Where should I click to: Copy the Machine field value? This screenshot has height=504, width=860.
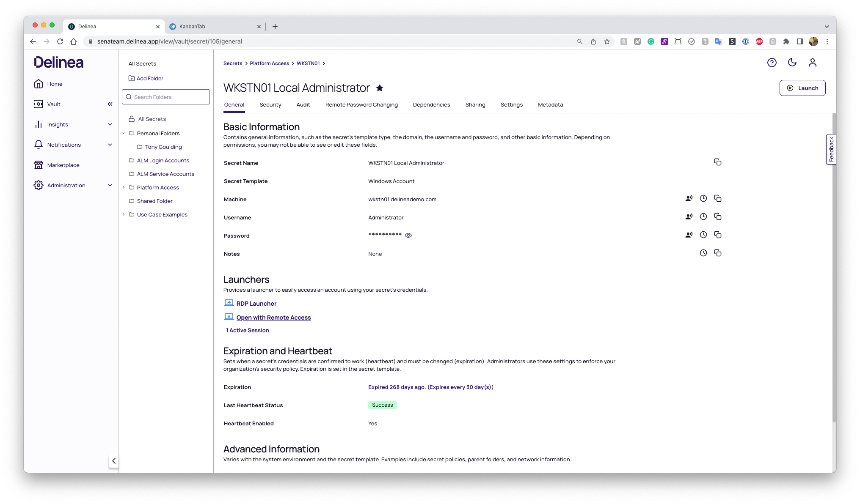click(x=717, y=199)
